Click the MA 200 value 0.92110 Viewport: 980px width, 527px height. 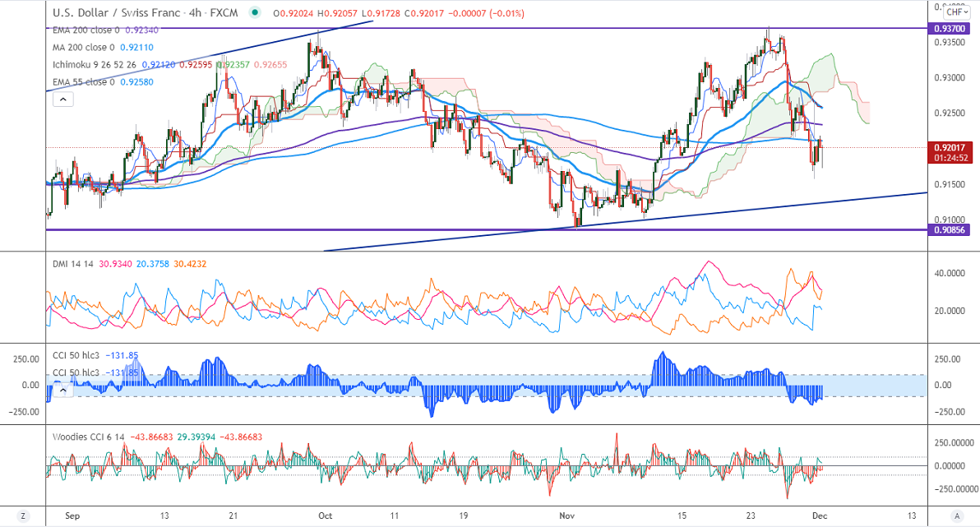(x=136, y=48)
